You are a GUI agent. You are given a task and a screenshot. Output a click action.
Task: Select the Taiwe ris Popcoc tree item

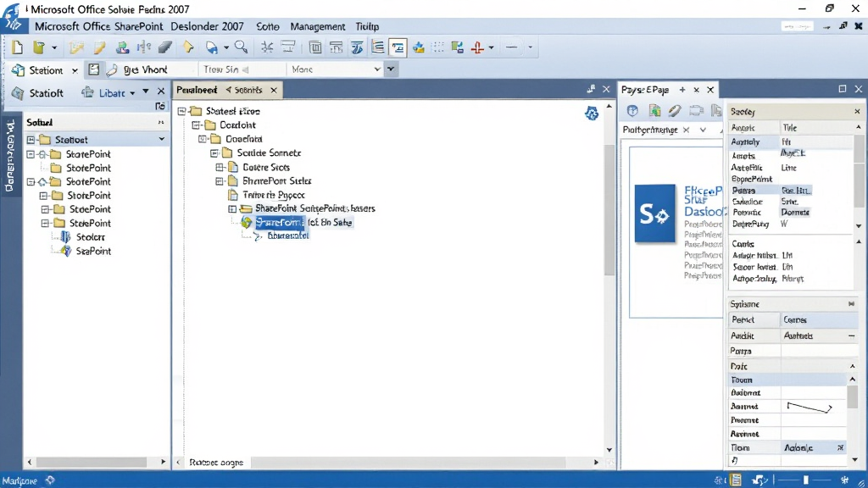click(x=274, y=195)
